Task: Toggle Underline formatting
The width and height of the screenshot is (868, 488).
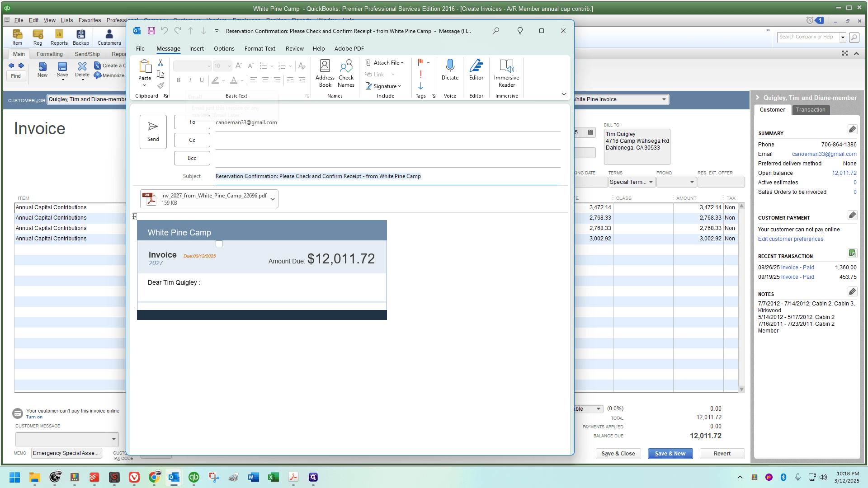Action: click(x=202, y=80)
